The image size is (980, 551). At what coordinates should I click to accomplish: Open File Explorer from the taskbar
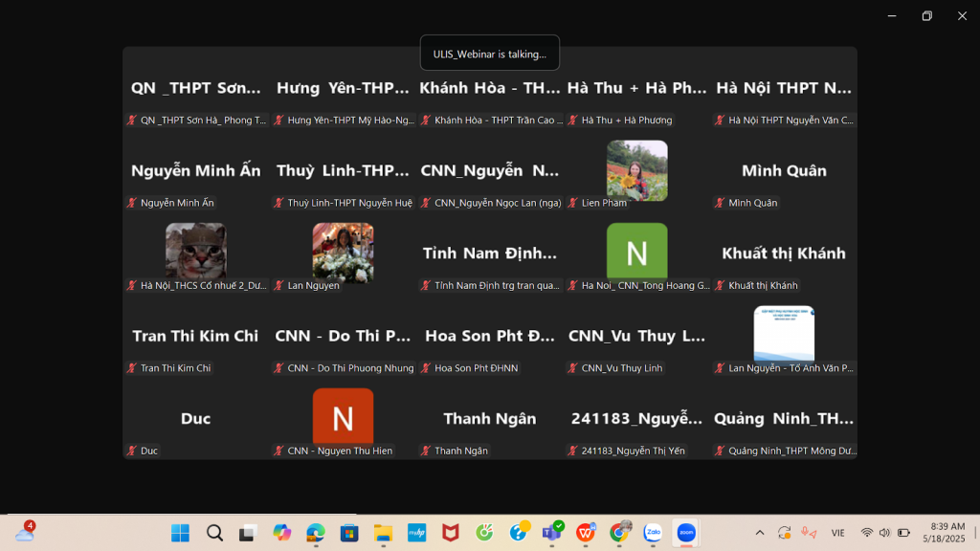coord(383,533)
